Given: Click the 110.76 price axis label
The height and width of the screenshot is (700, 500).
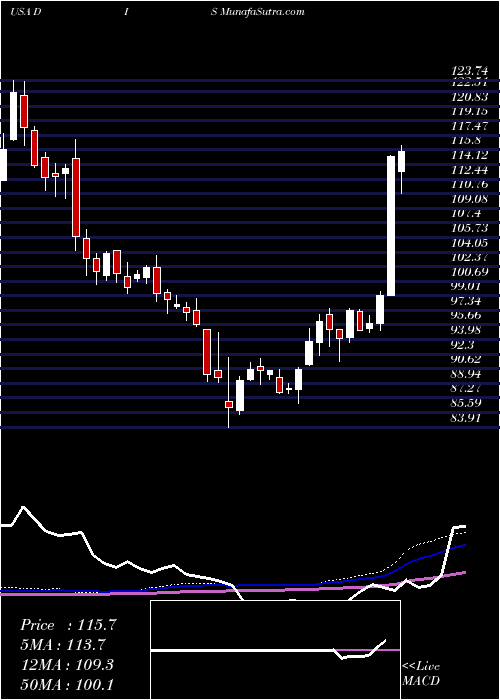Looking at the screenshot, I should 470,184.
